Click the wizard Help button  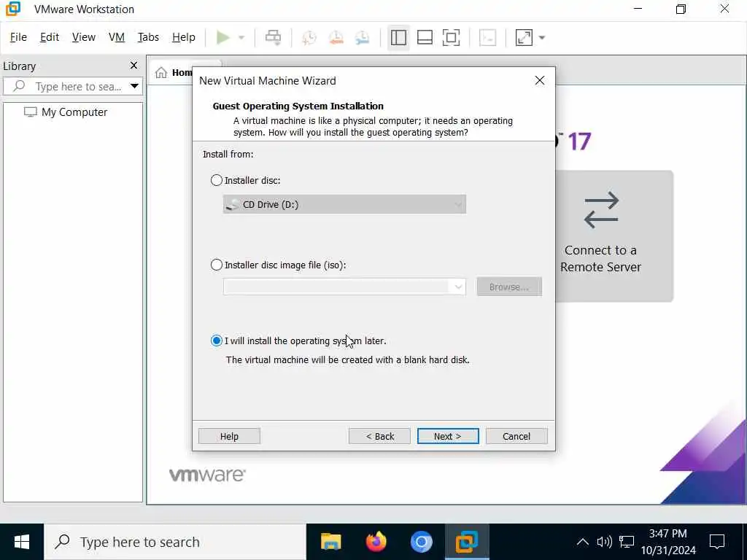click(229, 436)
